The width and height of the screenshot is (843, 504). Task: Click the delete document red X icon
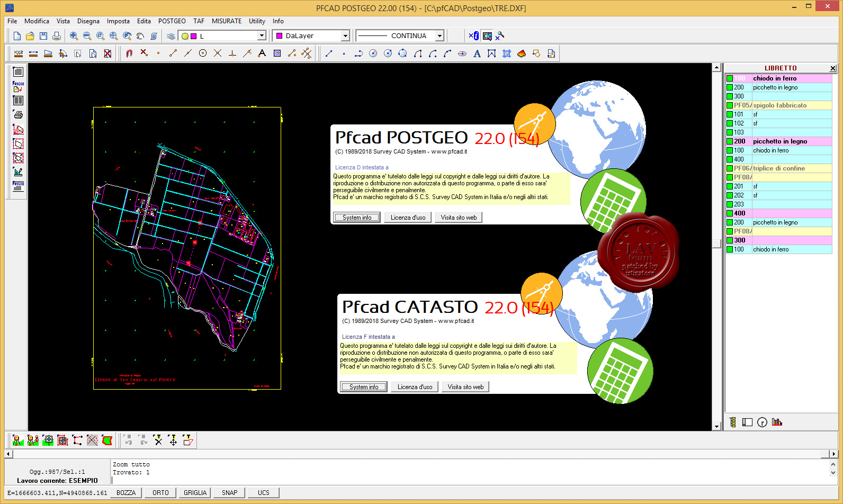pyautogui.click(x=107, y=53)
